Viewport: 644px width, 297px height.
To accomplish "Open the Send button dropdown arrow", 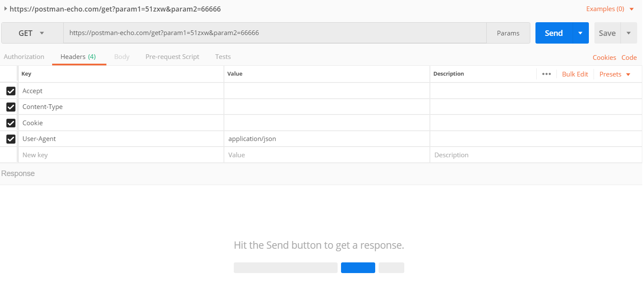I will (580, 33).
